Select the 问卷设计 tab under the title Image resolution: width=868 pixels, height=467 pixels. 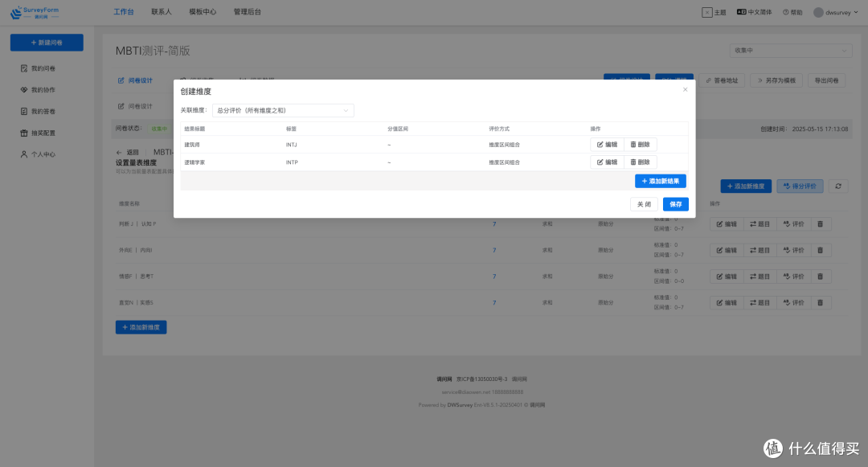click(x=135, y=80)
